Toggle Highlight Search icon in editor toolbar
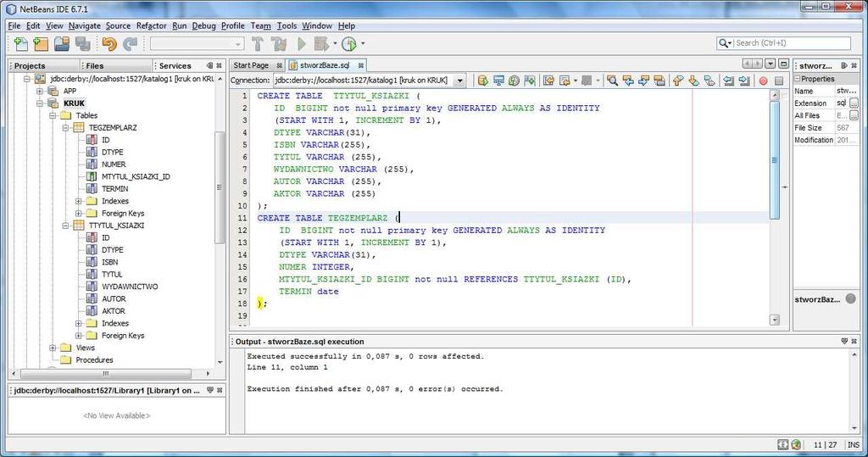This screenshot has width=868, height=457. click(659, 81)
